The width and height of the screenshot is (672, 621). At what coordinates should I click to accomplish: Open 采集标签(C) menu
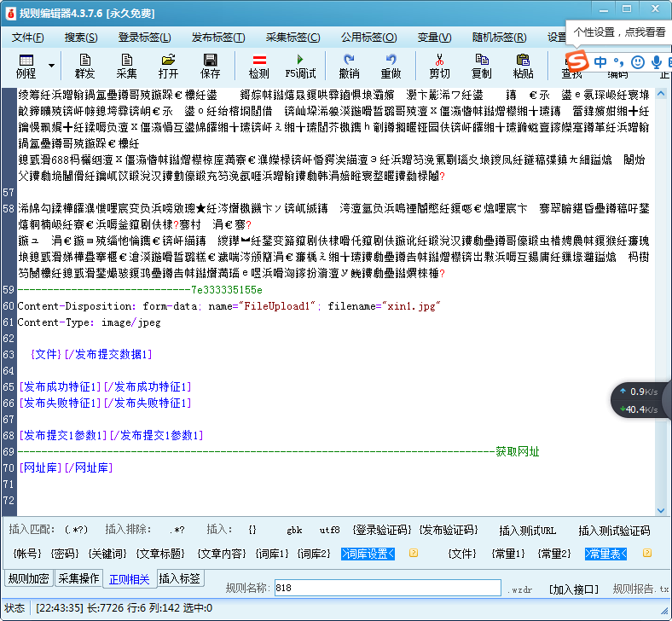293,38
